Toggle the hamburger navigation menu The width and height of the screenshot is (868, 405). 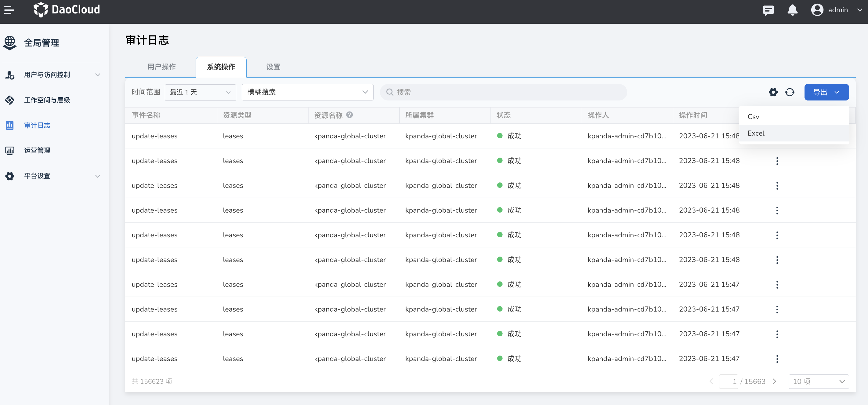[9, 10]
